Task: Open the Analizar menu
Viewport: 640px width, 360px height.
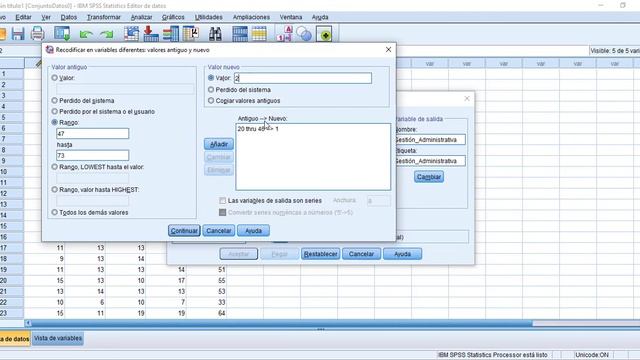Action: (141, 17)
